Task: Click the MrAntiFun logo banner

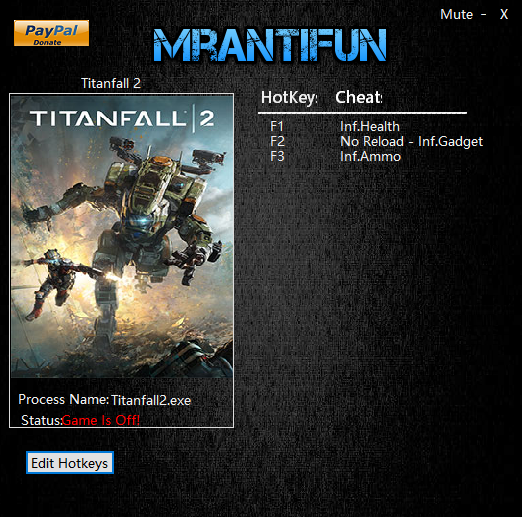Action: (270, 45)
